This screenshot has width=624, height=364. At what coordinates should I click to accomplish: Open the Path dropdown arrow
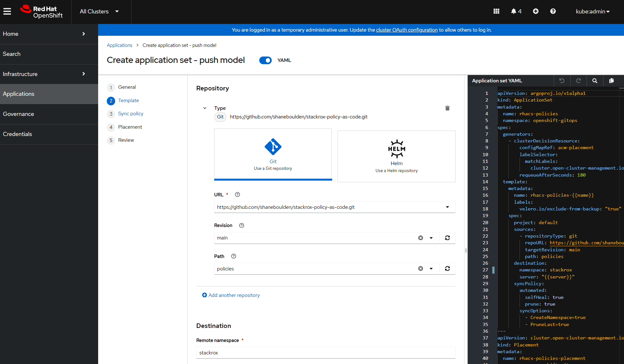click(431, 269)
